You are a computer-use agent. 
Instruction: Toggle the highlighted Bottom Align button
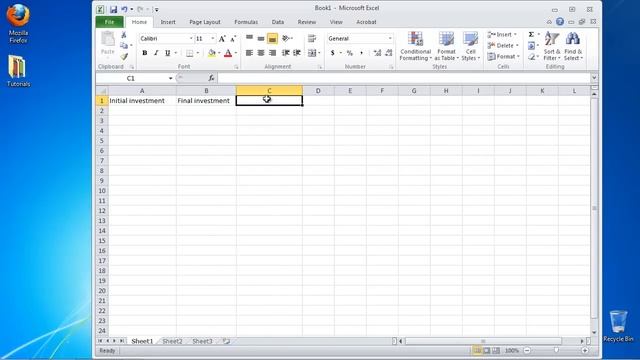[x=272, y=38]
